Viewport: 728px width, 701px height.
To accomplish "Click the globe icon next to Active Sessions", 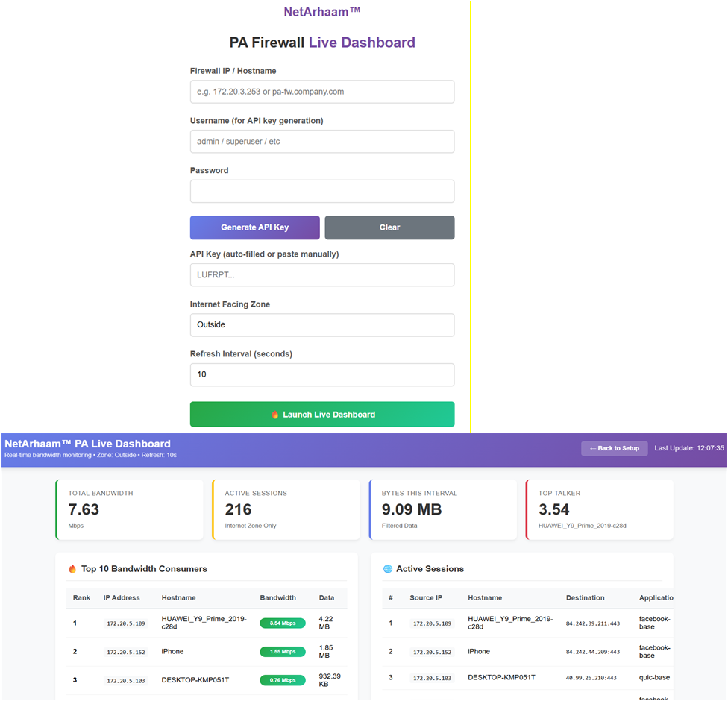I will pyautogui.click(x=388, y=568).
